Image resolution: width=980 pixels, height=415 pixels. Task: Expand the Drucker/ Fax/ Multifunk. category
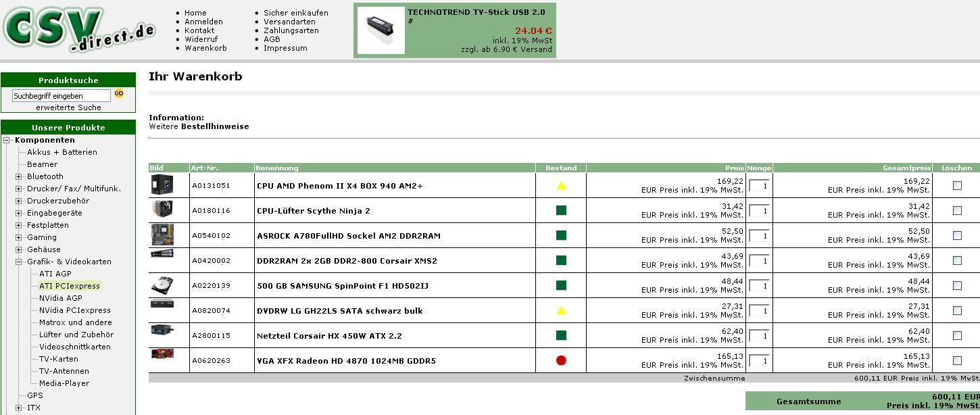coord(19,189)
